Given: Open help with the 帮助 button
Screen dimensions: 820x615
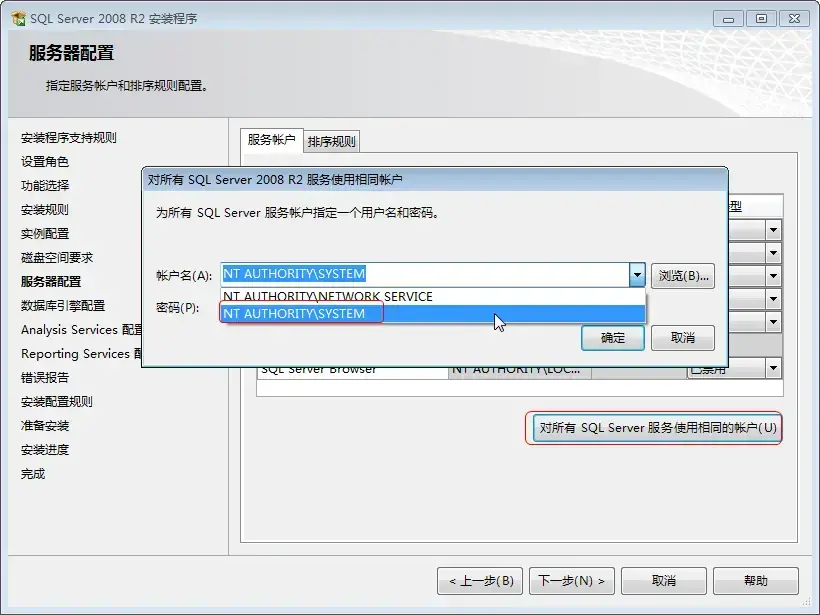Looking at the screenshot, I should [x=756, y=580].
